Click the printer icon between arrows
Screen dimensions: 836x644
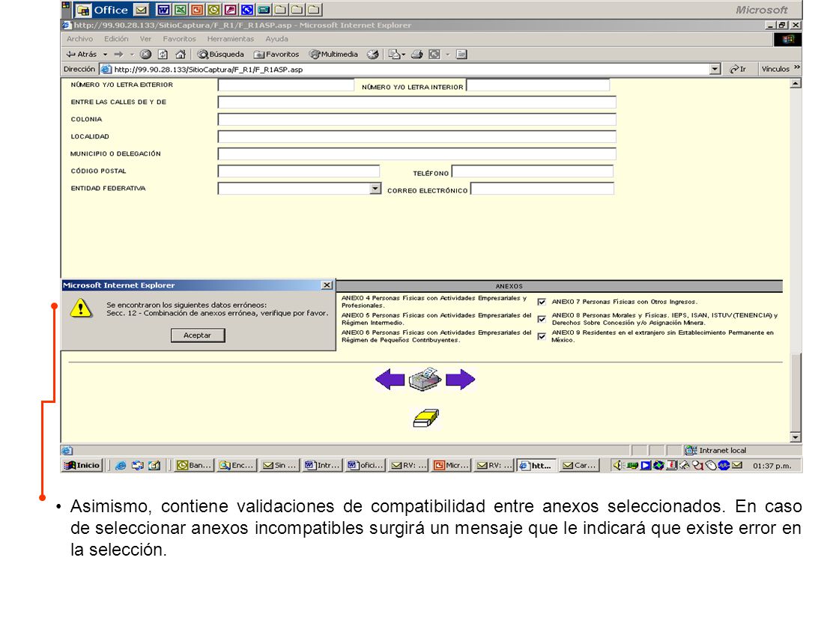click(425, 379)
